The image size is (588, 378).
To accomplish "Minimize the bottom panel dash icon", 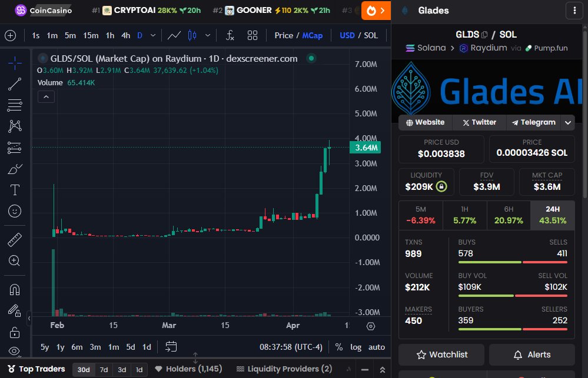I will (364, 370).
